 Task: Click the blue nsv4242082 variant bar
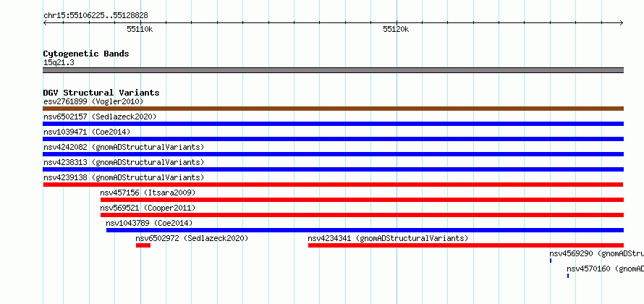pyautogui.click(x=333, y=154)
